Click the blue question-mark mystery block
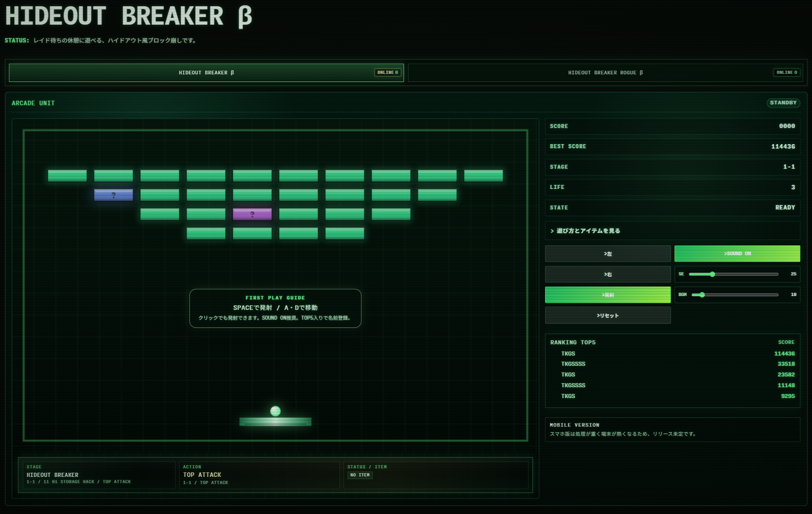The image size is (812, 514). point(113,195)
